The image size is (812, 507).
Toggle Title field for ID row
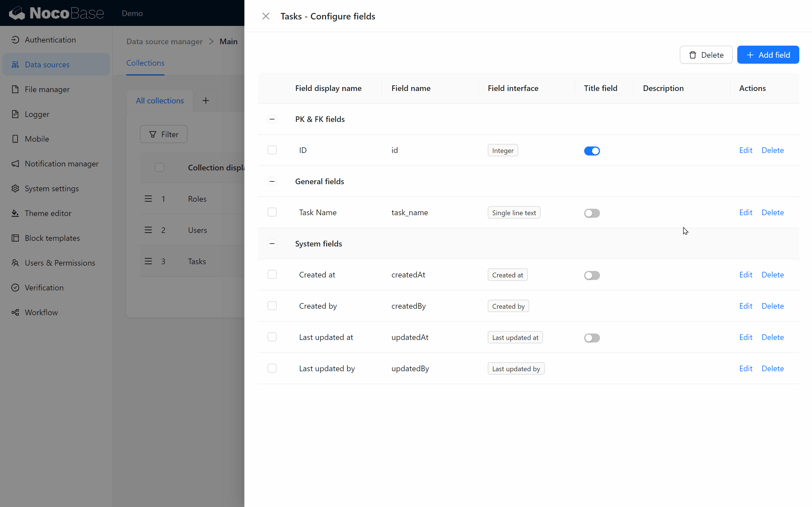[x=592, y=151]
